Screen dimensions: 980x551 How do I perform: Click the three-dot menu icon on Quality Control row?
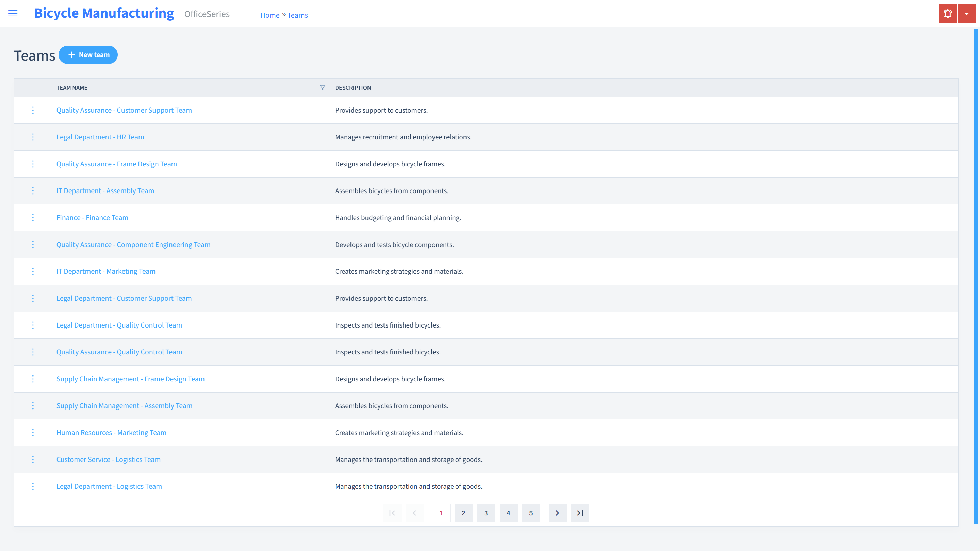tap(33, 325)
